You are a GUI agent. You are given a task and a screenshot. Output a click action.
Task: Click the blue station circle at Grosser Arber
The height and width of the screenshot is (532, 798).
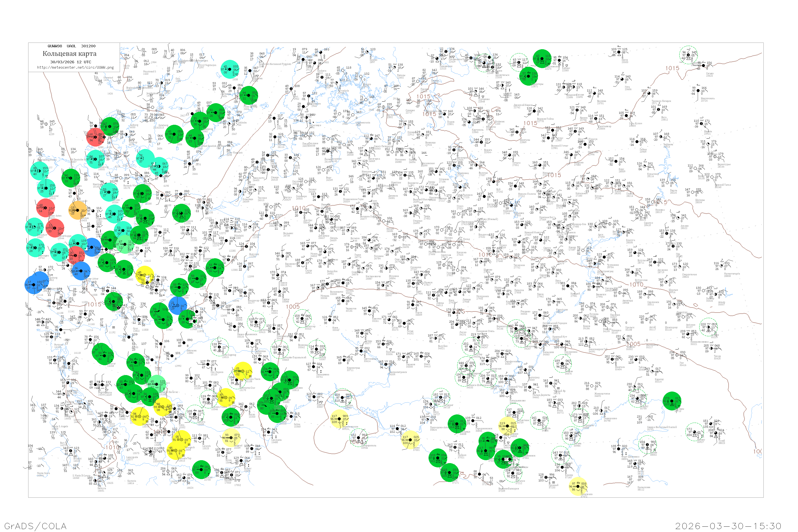(x=81, y=271)
